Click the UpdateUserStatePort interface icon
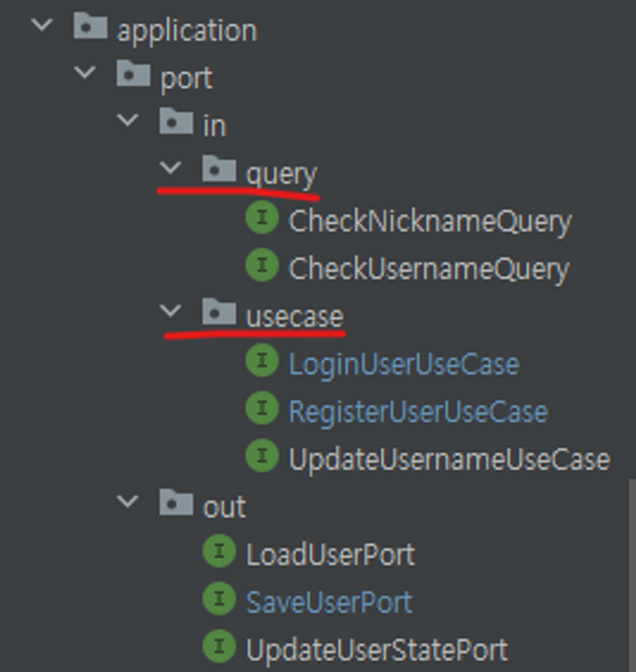Image resolution: width=636 pixels, height=672 pixels. pyautogui.click(x=219, y=646)
